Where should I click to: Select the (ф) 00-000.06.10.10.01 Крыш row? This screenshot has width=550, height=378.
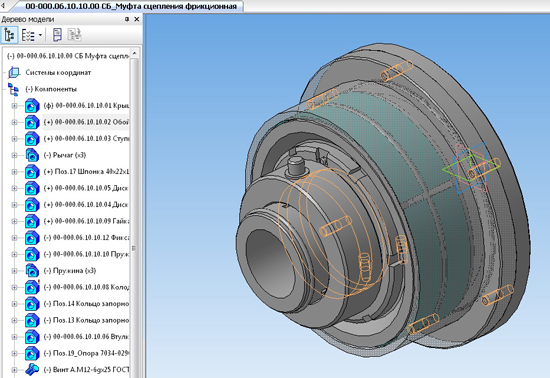(x=86, y=106)
